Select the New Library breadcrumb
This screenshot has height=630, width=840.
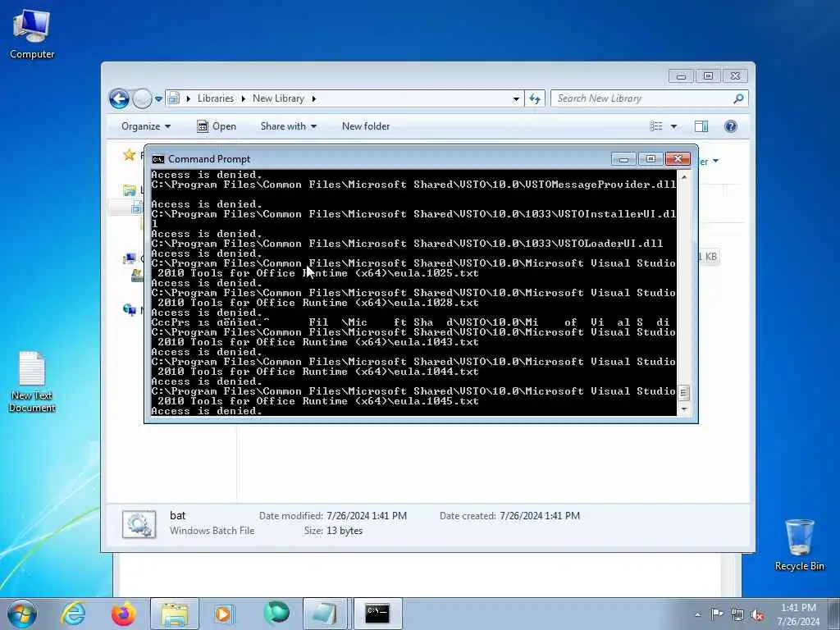(278, 98)
